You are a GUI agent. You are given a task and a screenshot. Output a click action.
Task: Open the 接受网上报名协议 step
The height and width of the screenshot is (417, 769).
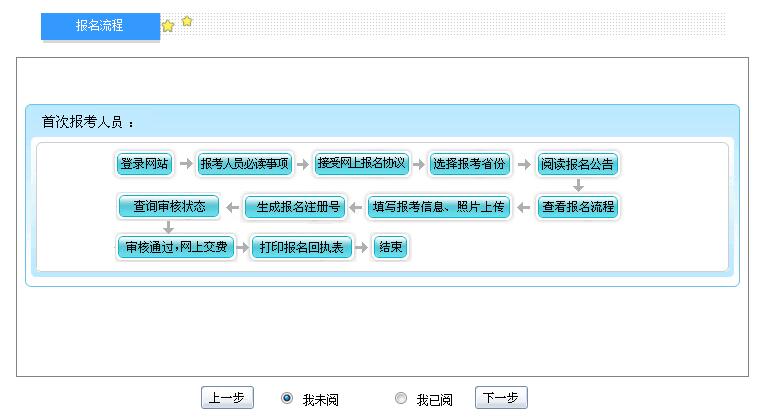361,163
